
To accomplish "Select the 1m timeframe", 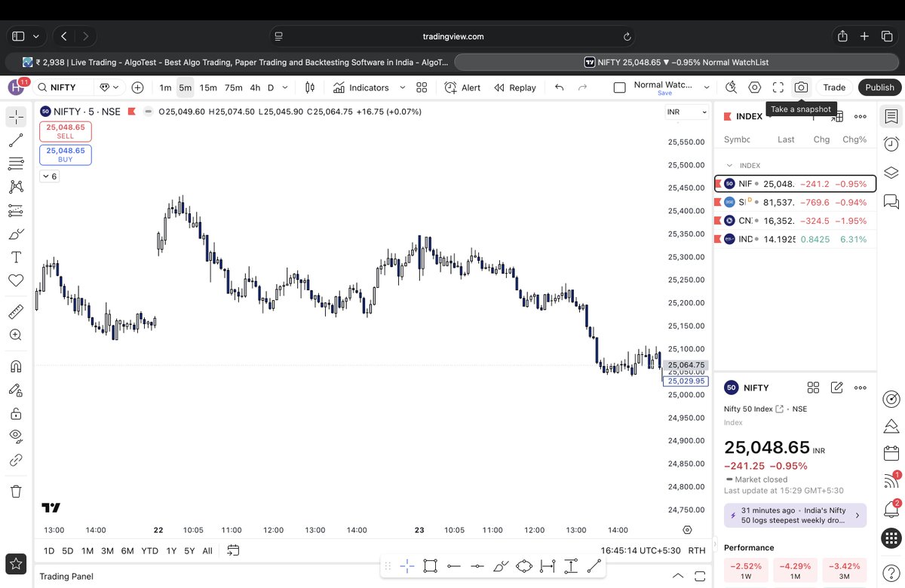I will point(165,87).
